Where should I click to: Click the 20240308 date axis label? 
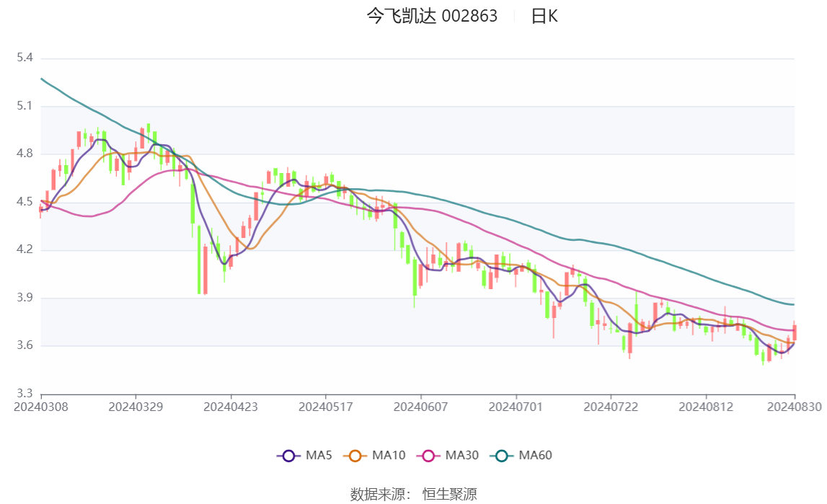point(41,407)
